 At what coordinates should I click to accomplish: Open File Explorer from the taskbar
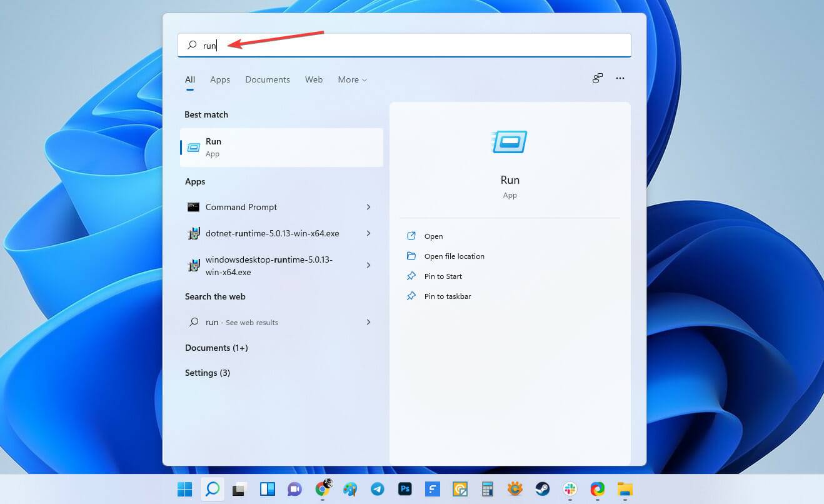[x=624, y=489]
